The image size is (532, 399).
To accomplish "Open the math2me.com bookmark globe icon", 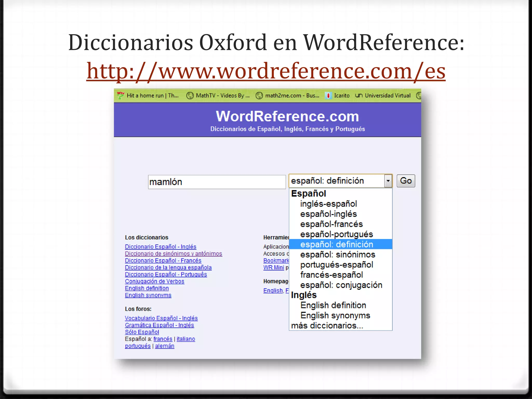I will click(x=259, y=96).
